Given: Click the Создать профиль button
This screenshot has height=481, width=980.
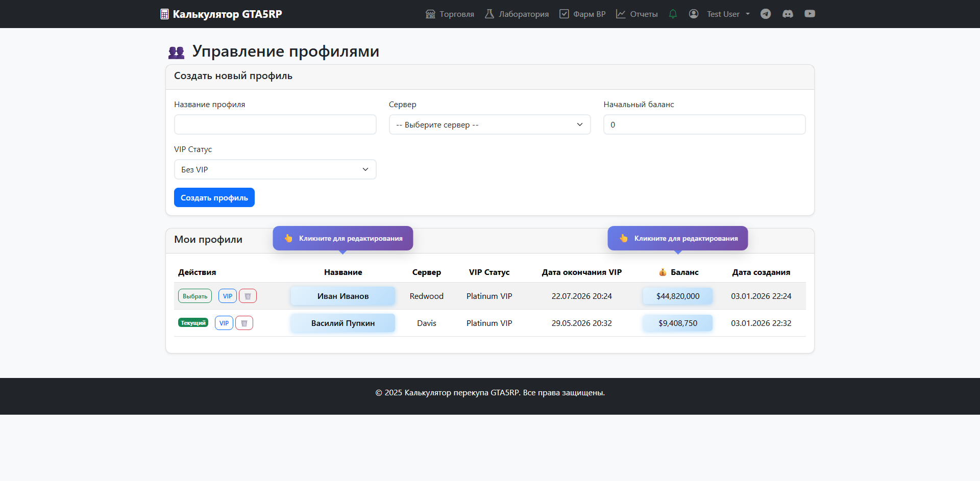Looking at the screenshot, I should (214, 197).
